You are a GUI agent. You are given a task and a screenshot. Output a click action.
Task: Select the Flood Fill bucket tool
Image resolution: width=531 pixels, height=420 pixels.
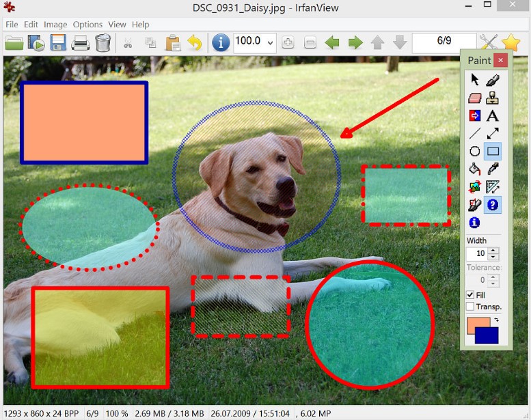(475, 169)
